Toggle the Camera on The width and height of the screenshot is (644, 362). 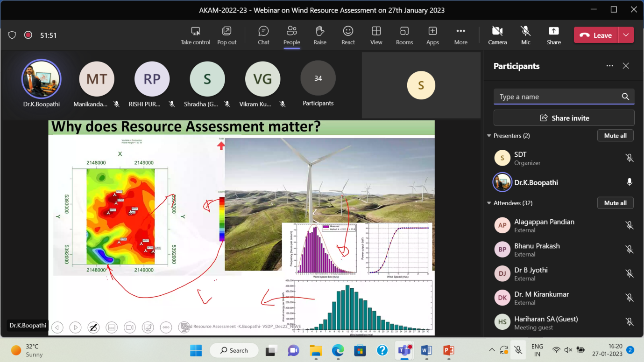click(497, 35)
